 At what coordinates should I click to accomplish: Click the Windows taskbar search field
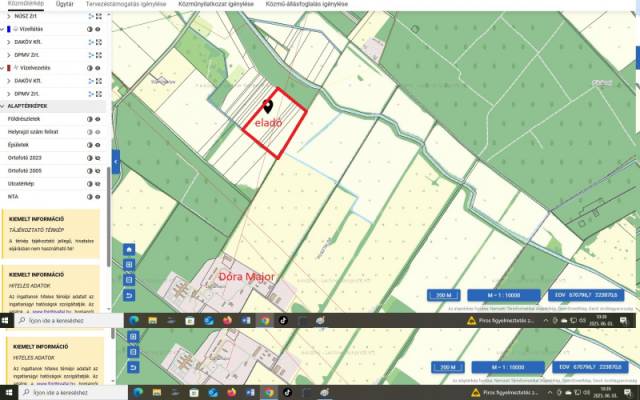pyautogui.click(x=68, y=322)
